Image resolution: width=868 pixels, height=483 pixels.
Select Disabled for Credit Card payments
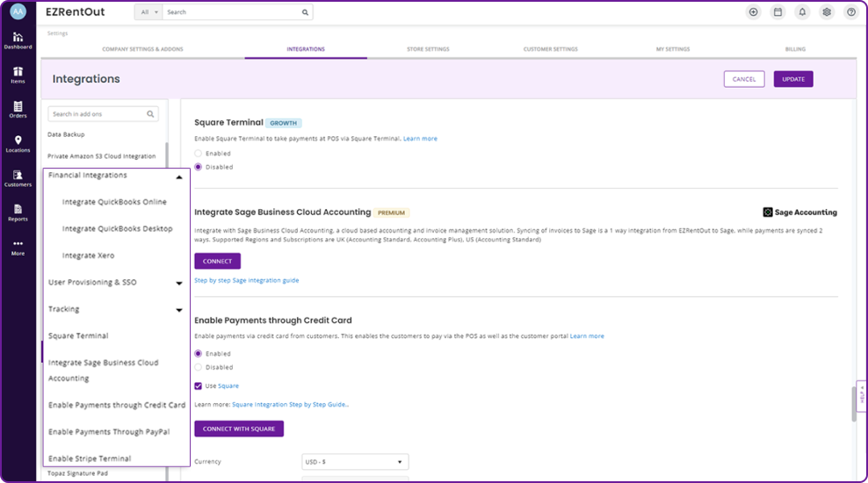click(x=199, y=367)
